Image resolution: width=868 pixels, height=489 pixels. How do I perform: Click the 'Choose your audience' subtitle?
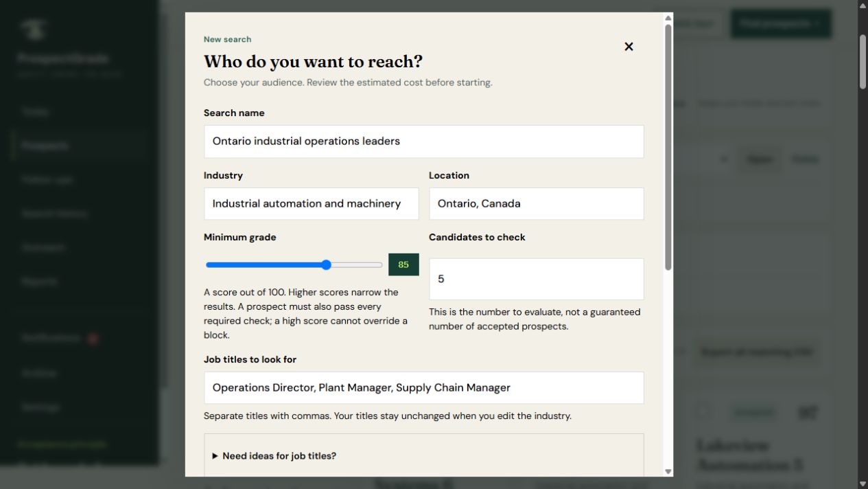[x=348, y=82]
